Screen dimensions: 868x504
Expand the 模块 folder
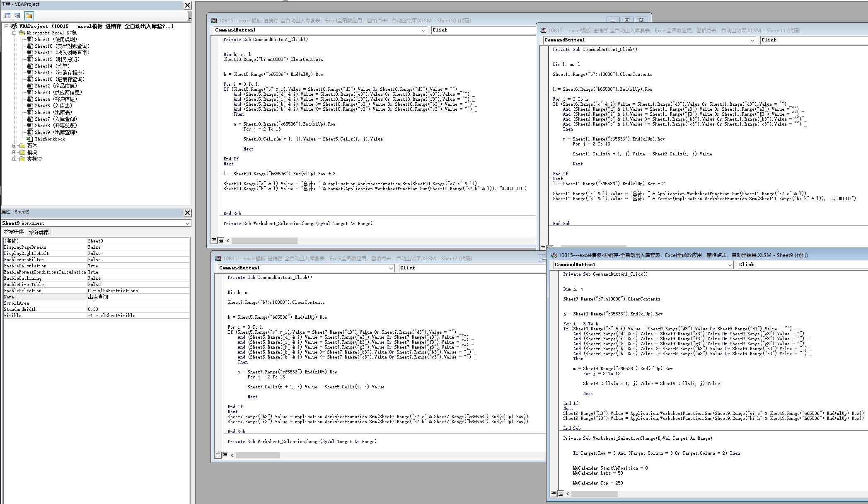coord(14,152)
